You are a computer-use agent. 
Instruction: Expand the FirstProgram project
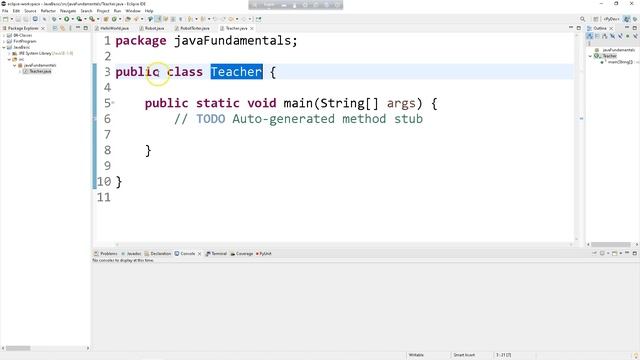pos(4,41)
